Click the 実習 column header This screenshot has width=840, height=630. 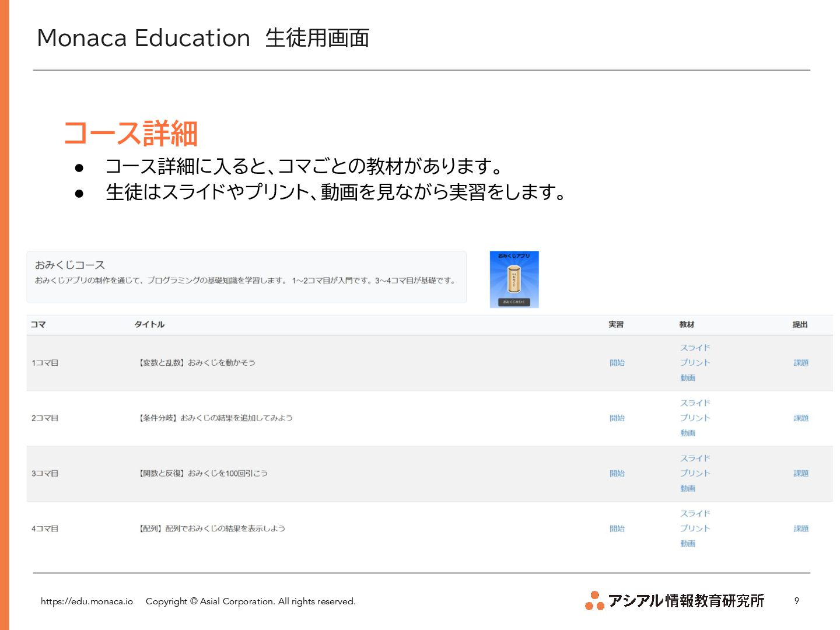(x=616, y=324)
